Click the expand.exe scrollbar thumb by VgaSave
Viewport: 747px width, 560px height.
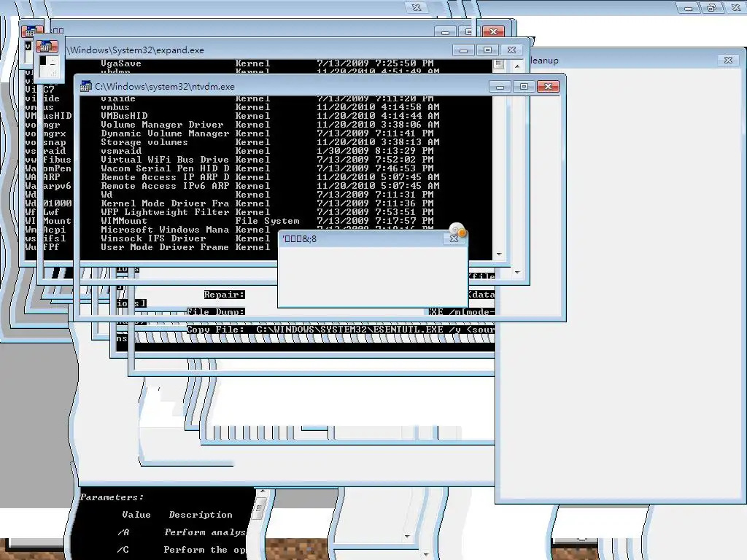[499, 64]
